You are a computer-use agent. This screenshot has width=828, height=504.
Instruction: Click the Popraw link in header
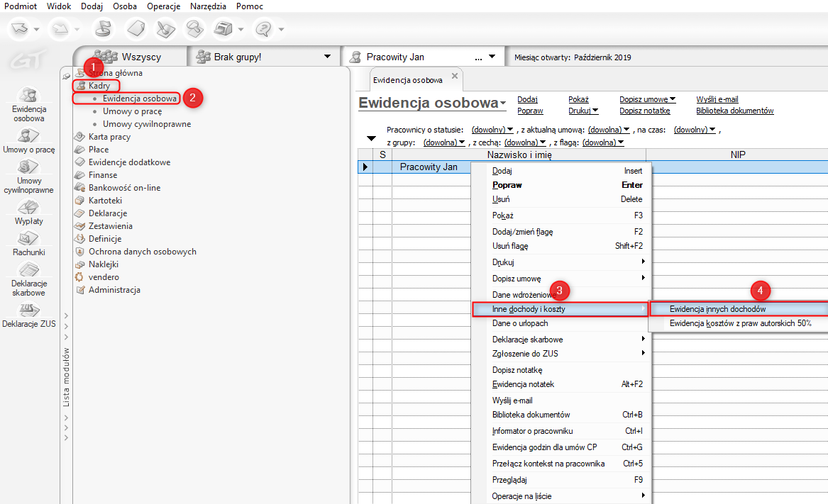[530, 111]
